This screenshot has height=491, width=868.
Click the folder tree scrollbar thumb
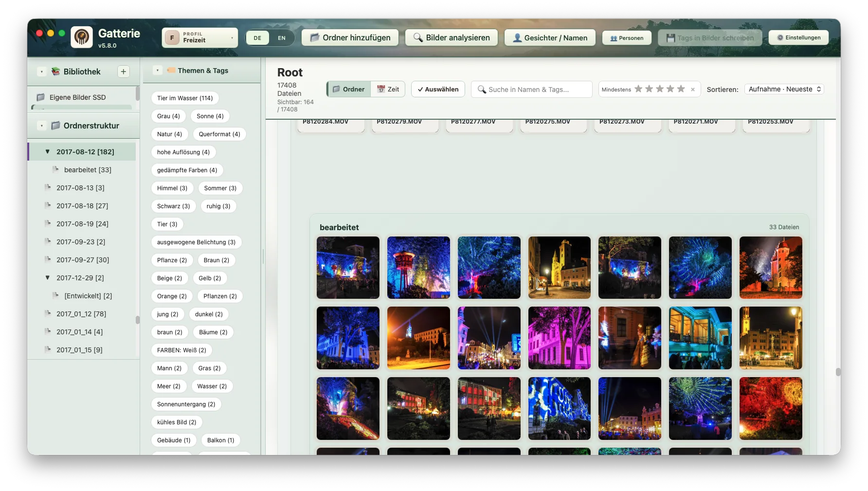(x=138, y=320)
